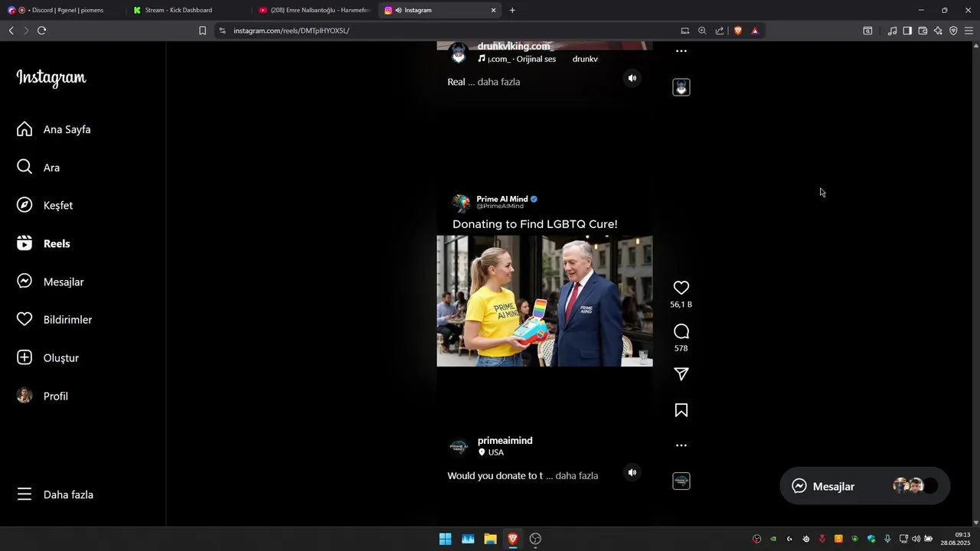Go back in browser history
The image size is (980, 551).
pyautogui.click(x=11, y=31)
